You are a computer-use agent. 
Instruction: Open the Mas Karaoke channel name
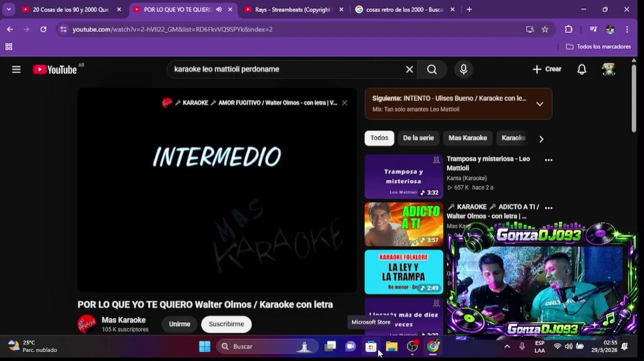point(123,320)
